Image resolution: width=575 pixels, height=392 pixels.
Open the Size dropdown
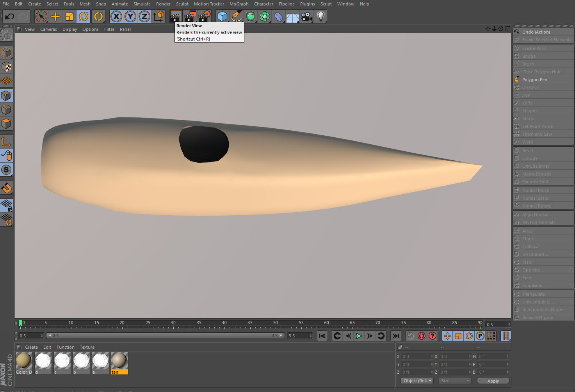455,381
